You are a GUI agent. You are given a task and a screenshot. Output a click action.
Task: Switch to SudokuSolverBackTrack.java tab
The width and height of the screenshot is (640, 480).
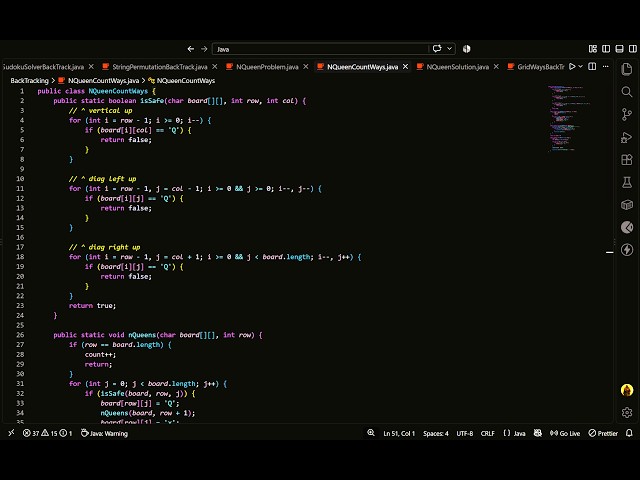tap(43, 67)
